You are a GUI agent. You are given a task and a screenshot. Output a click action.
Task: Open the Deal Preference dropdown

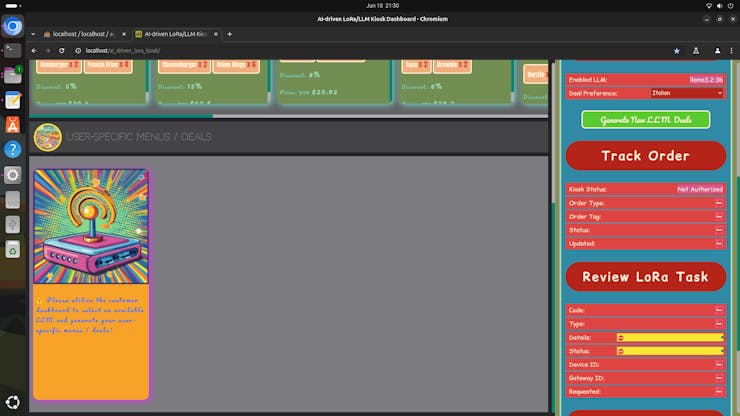(x=687, y=93)
